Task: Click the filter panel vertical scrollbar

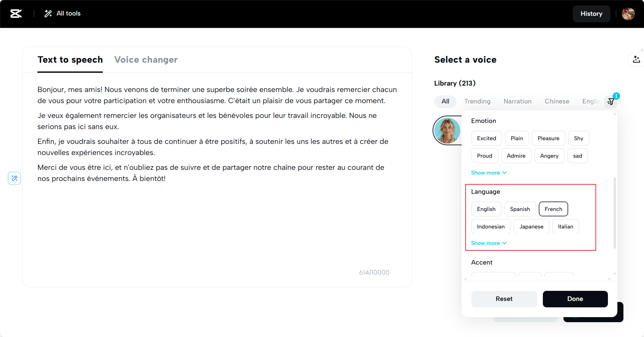Action: click(615, 213)
